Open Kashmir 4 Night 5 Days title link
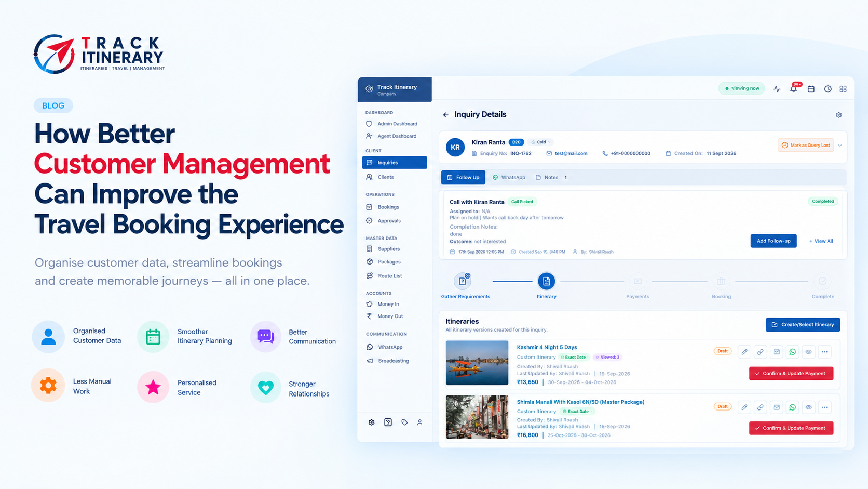Image resolution: width=868 pixels, height=489 pixels. click(547, 347)
